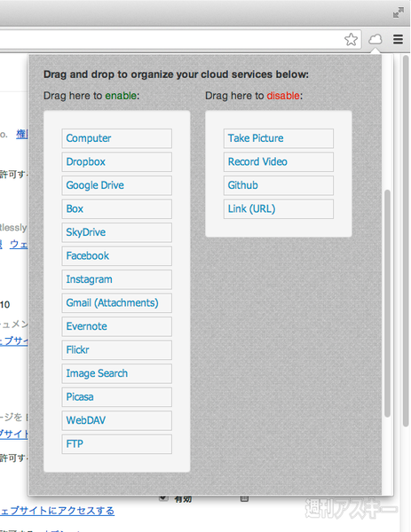Select the Facebook service item
This screenshot has height=532, width=411.
(x=117, y=256)
